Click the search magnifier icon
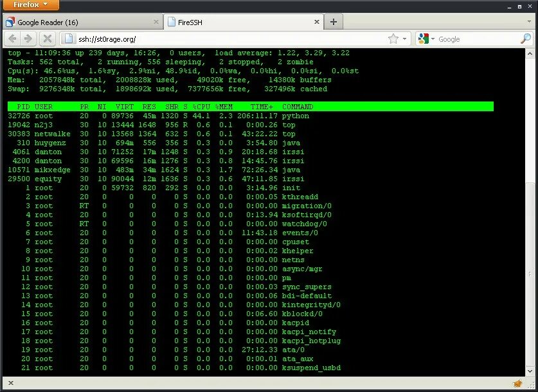 526,39
